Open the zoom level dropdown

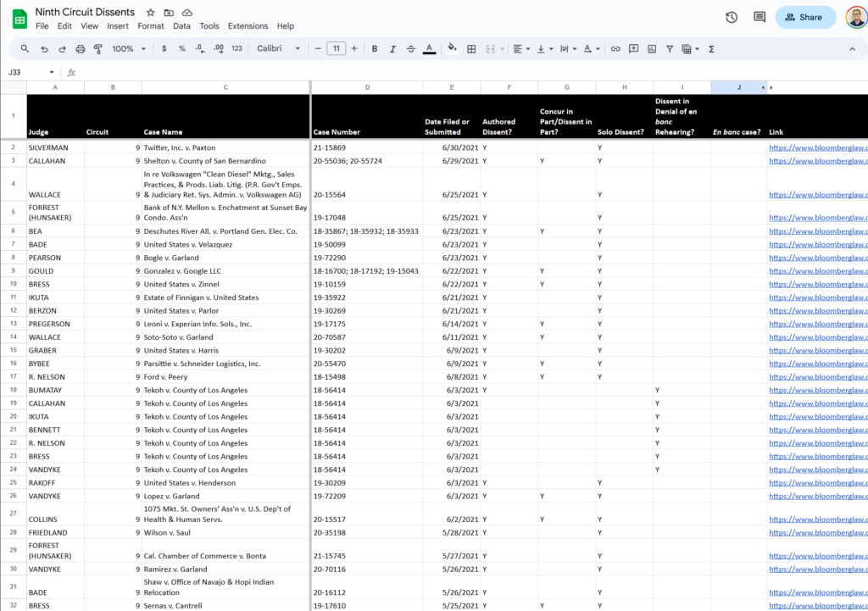tap(127, 48)
